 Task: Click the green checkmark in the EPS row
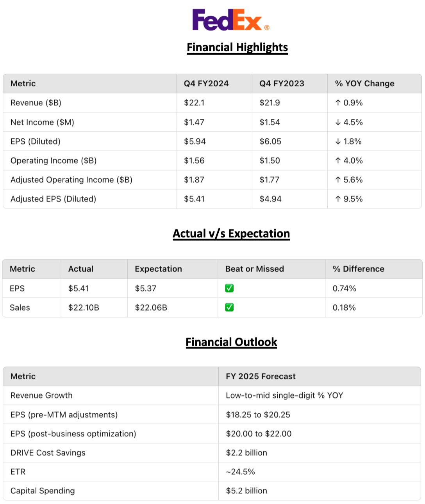click(x=229, y=288)
